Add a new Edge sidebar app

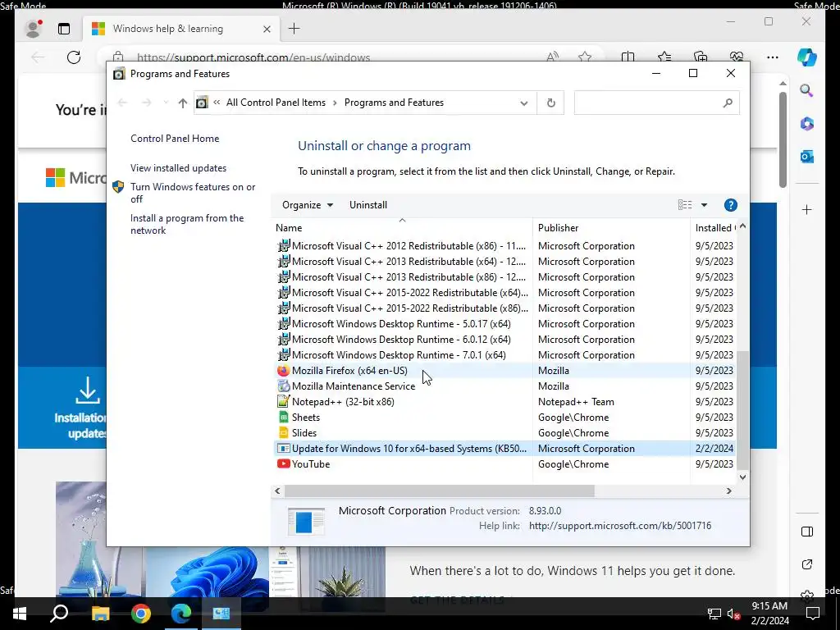pos(807,209)
